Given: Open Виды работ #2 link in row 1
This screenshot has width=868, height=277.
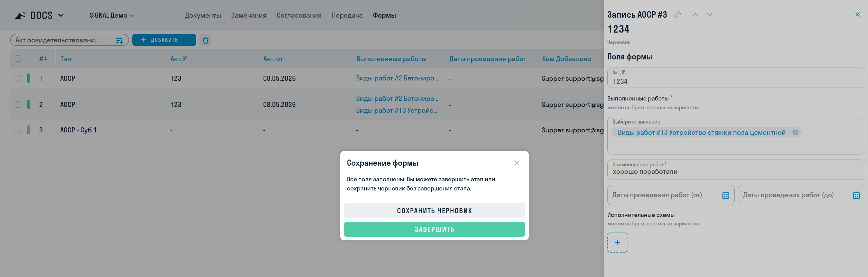Looking at the screenshot, I should pyautogui.click(x=397, y=78).
